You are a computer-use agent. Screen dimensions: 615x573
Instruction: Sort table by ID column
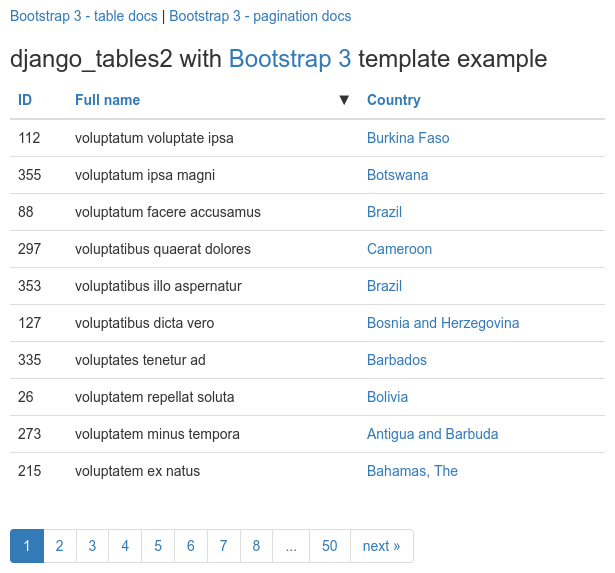(x=25, y=100)
